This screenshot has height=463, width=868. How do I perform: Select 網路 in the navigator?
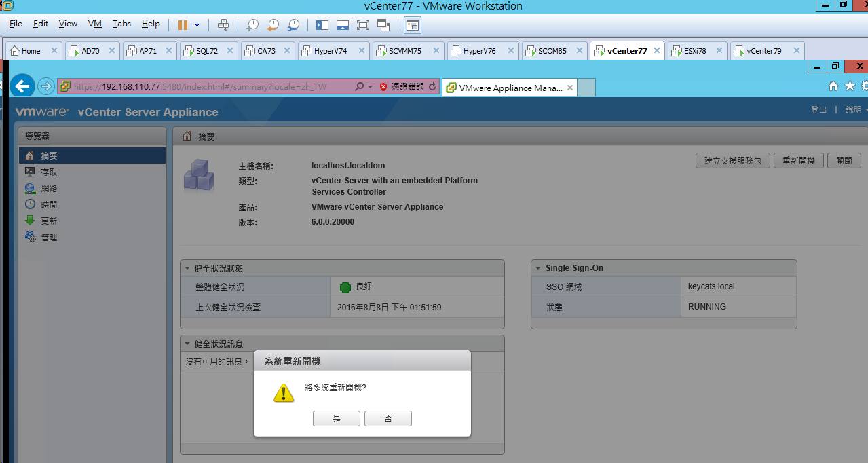coord(92,188)
